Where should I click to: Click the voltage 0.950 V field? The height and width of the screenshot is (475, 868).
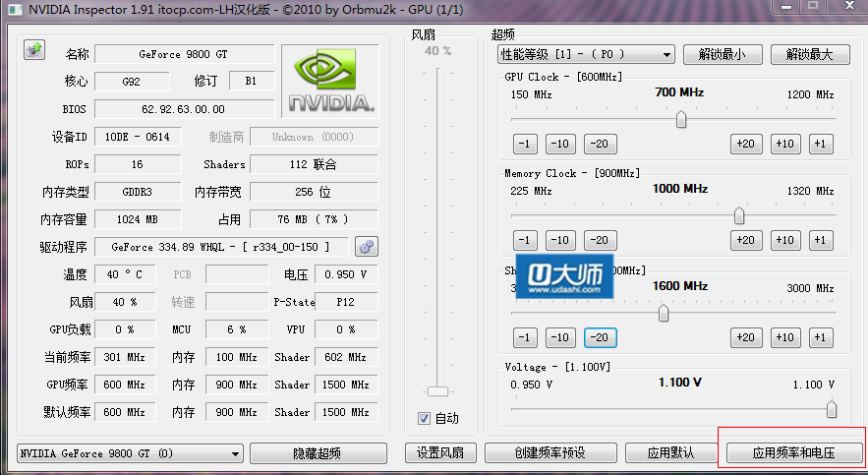click(x=346, y=274)
